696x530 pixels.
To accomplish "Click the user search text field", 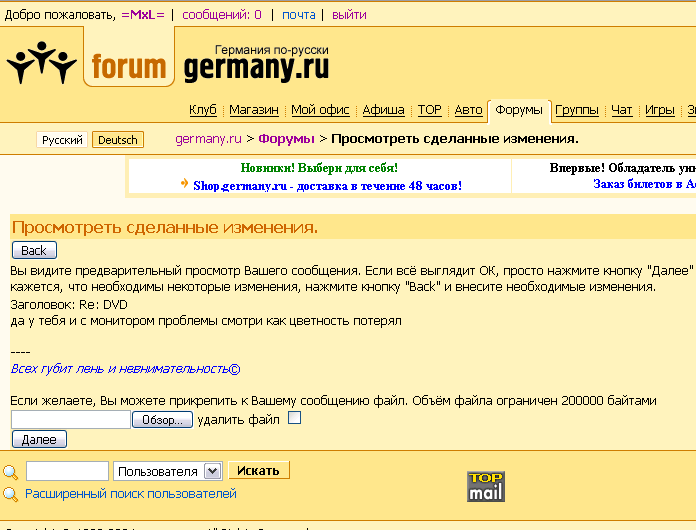I will click(x=67, y=471).
